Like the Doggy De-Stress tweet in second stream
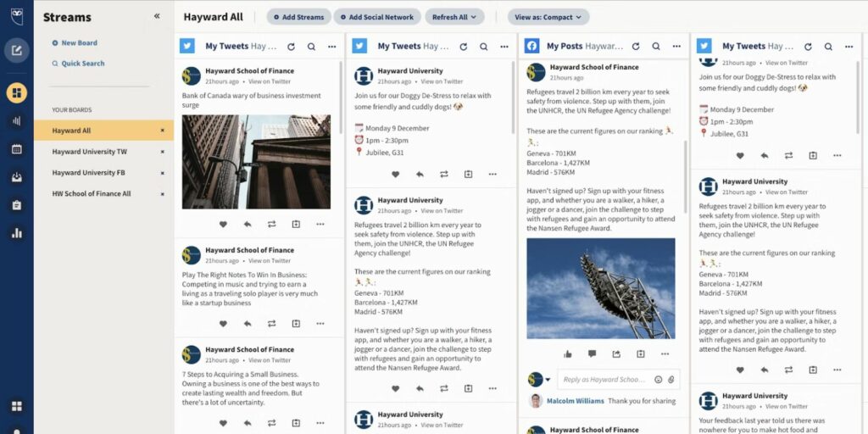This screenshot has height=434, width=868. click(x=395, y=175)
